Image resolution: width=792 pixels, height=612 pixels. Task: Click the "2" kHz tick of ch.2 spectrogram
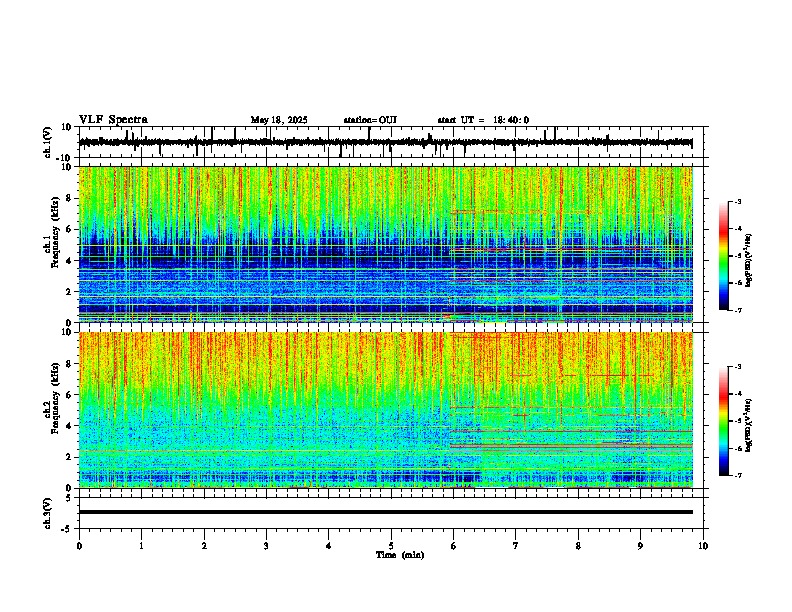(x=70, y=457)
